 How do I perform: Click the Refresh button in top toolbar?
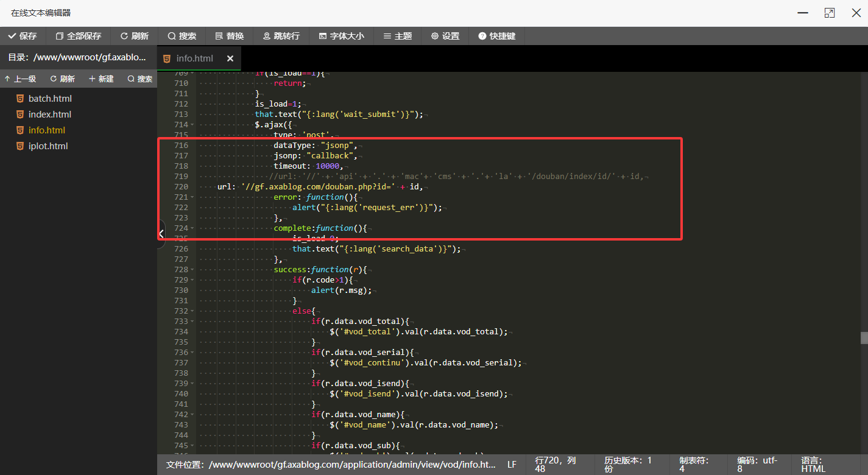coord(134,36)
